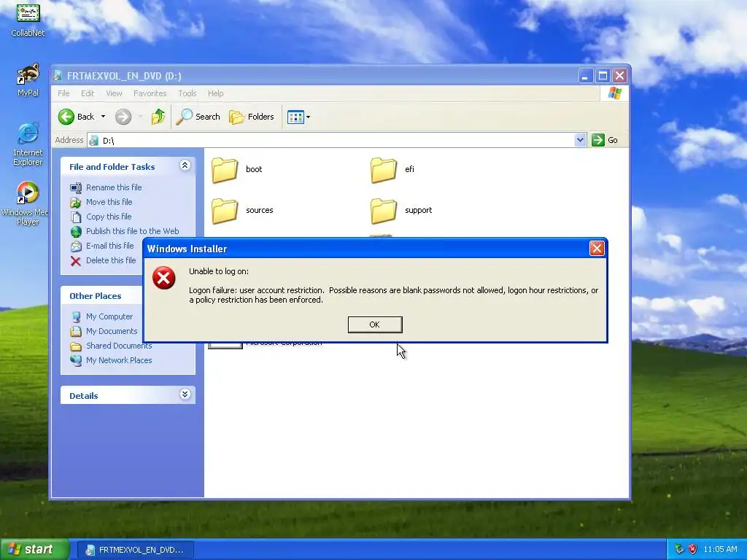
Task: Open the File menu
Action: [x=63, y=93]
